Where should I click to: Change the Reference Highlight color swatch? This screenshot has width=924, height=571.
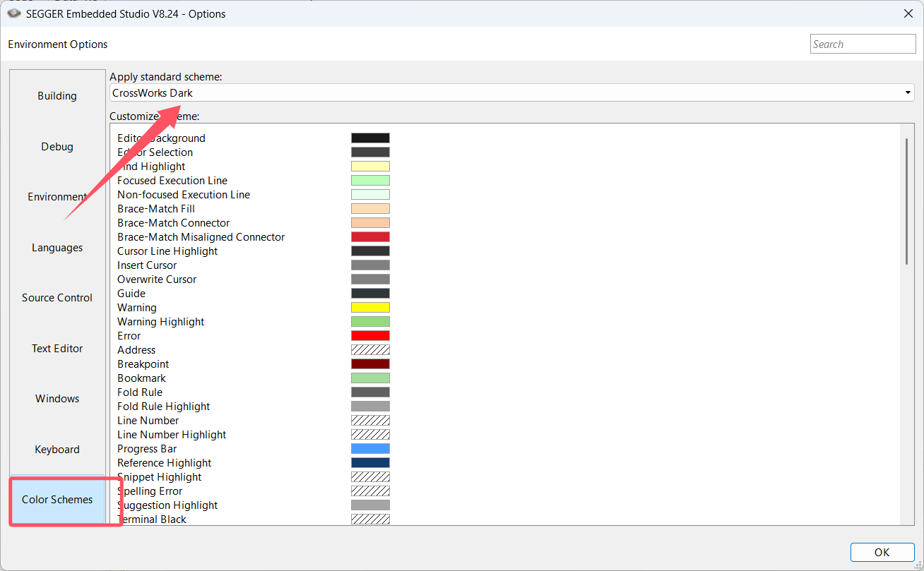click(x=370, y=463)
